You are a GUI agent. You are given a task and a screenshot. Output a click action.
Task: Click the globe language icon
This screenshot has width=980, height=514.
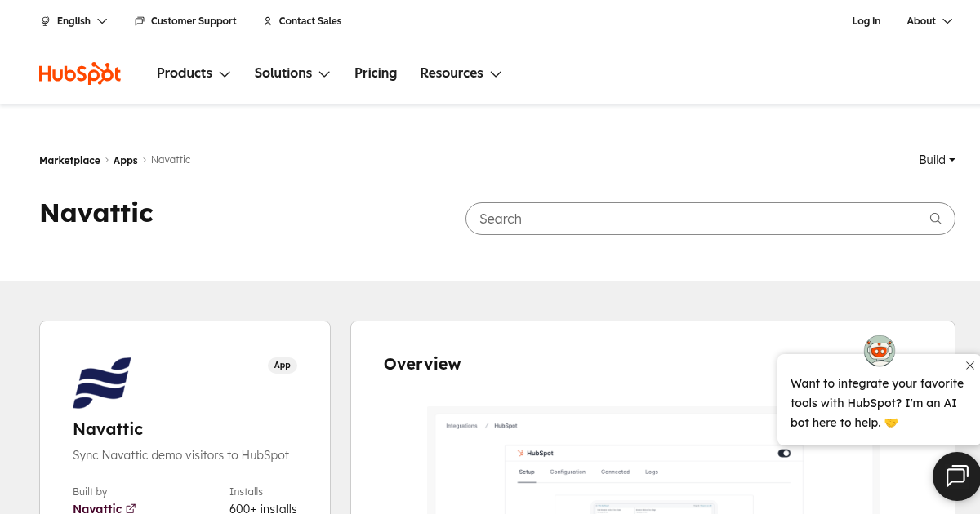coord(46,21)
